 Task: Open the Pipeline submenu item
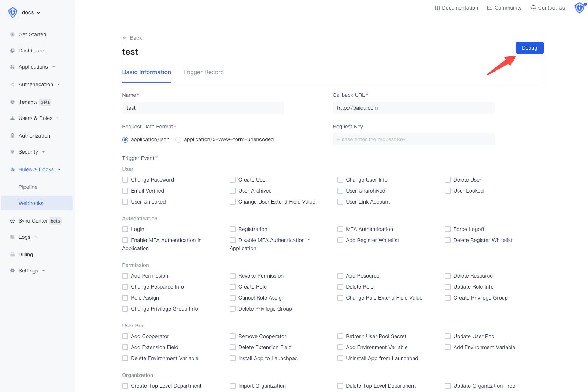pos(28,187)
